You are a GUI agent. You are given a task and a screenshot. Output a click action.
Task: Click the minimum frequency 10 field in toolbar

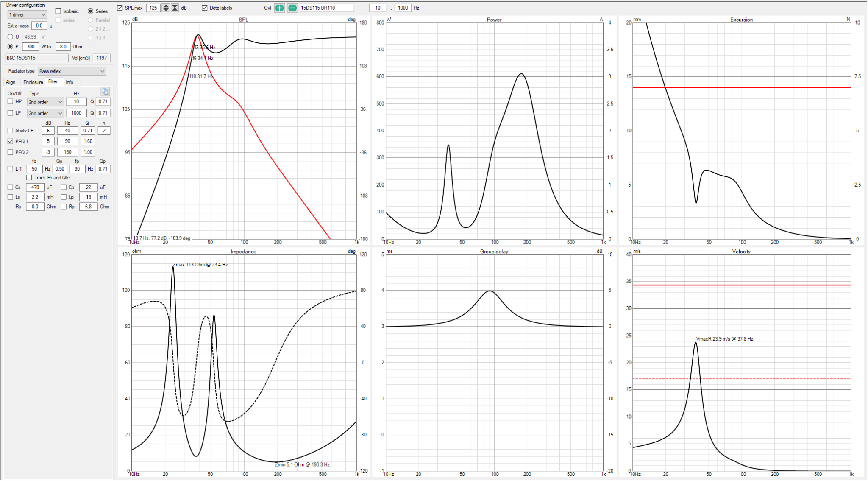(378, 8)
